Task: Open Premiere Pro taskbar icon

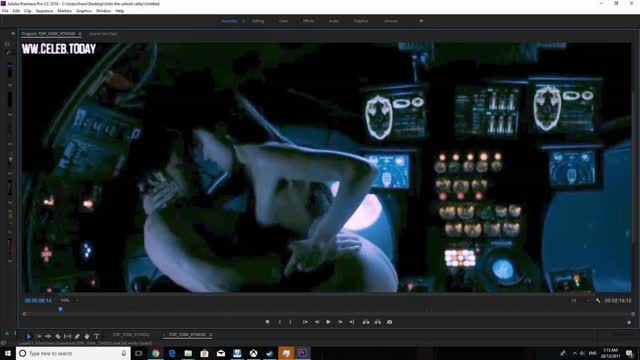Action: (302, 353)
